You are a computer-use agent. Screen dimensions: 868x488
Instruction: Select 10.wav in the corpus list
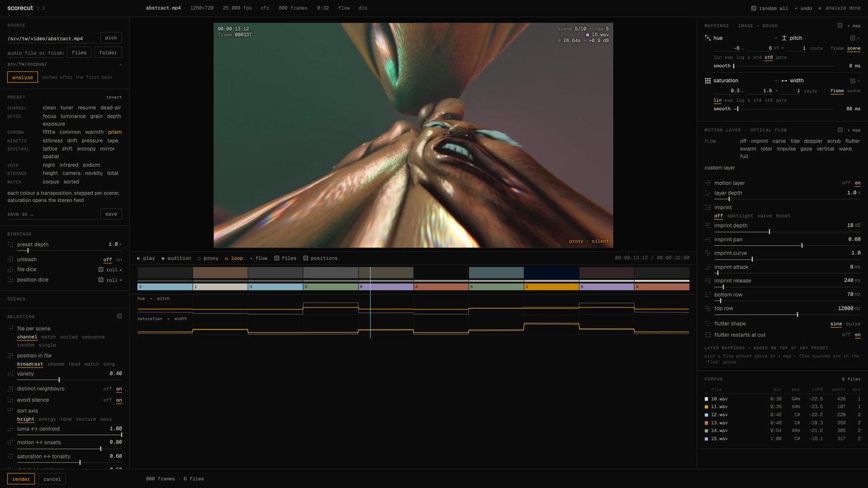(x=782, y=399)
